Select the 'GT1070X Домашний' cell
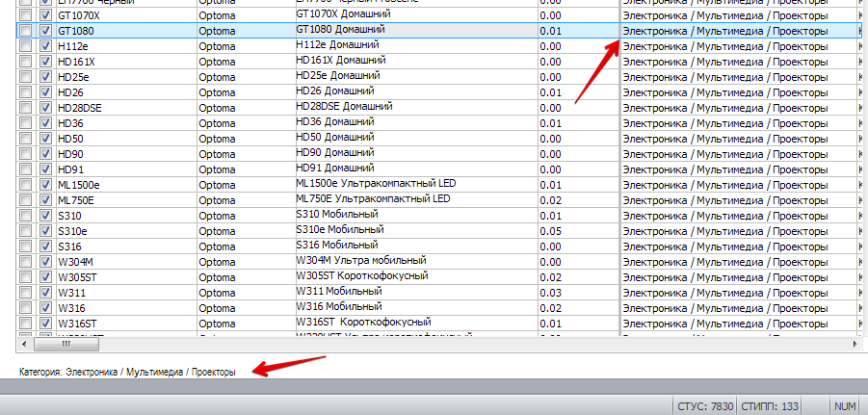 tap(416, 15)
